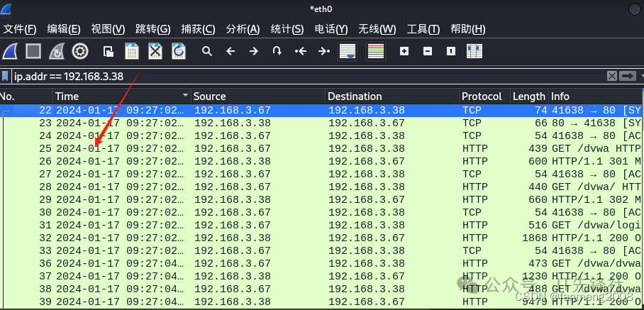Close the capture file icon

155,51
